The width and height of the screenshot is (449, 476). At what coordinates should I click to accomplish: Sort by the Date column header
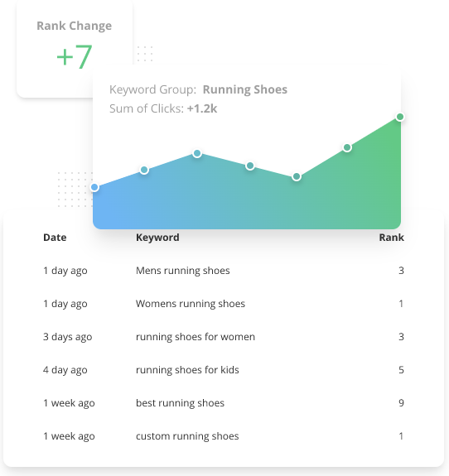[55, 238]
